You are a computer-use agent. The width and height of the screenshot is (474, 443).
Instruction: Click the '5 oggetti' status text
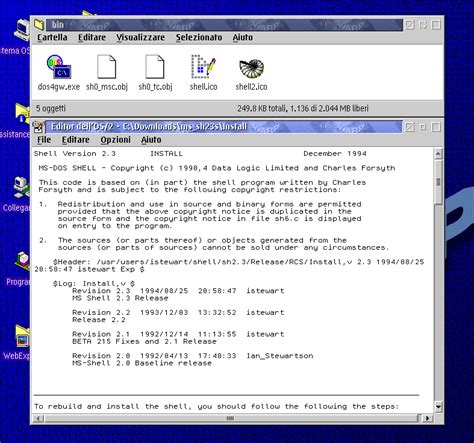51,108
